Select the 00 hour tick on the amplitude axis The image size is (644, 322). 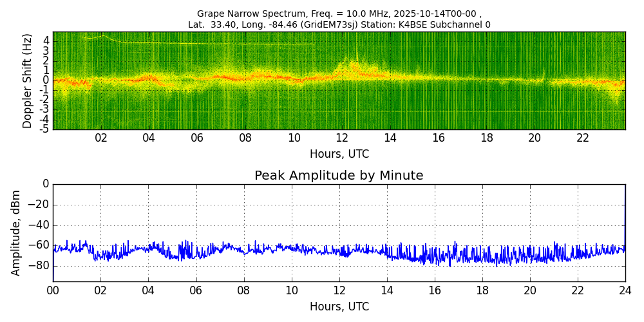pos(53,290)
